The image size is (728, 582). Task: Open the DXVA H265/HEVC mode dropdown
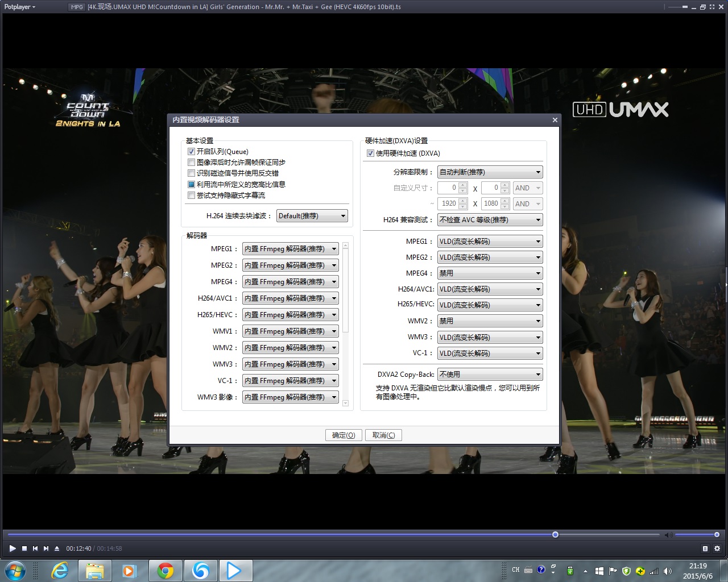(x=490, y=305)
